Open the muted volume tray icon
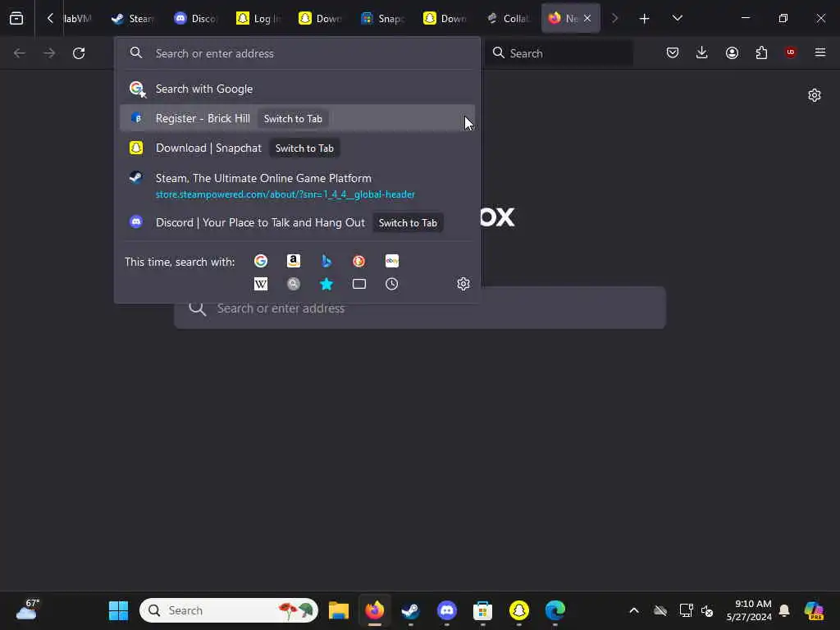This screenshot has width=840, height=630. [706, 610]
